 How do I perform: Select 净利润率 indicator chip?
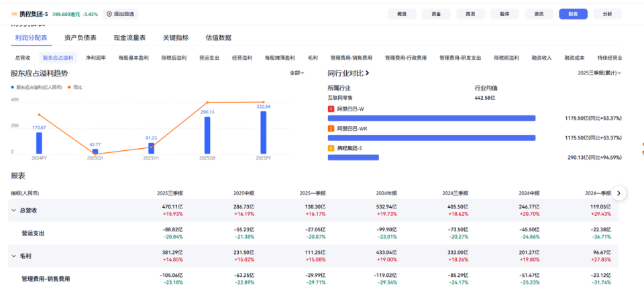pyautogui.click(x=96, y=58)
